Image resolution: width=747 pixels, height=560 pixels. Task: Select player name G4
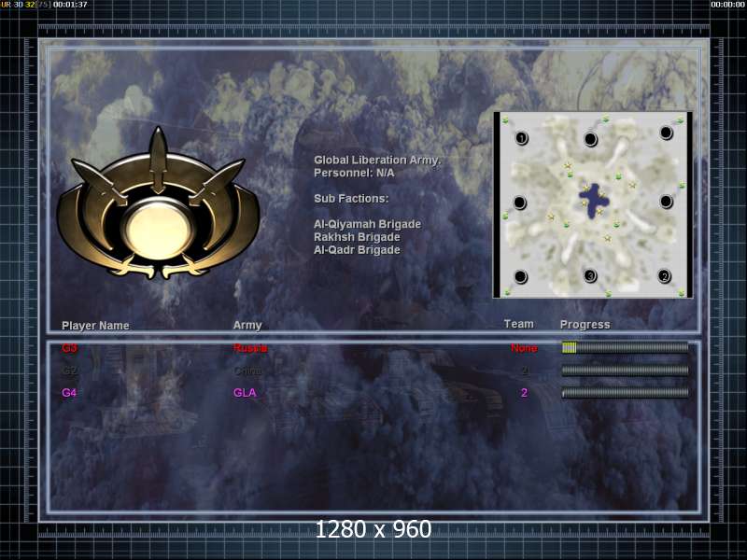pos(69,393)
